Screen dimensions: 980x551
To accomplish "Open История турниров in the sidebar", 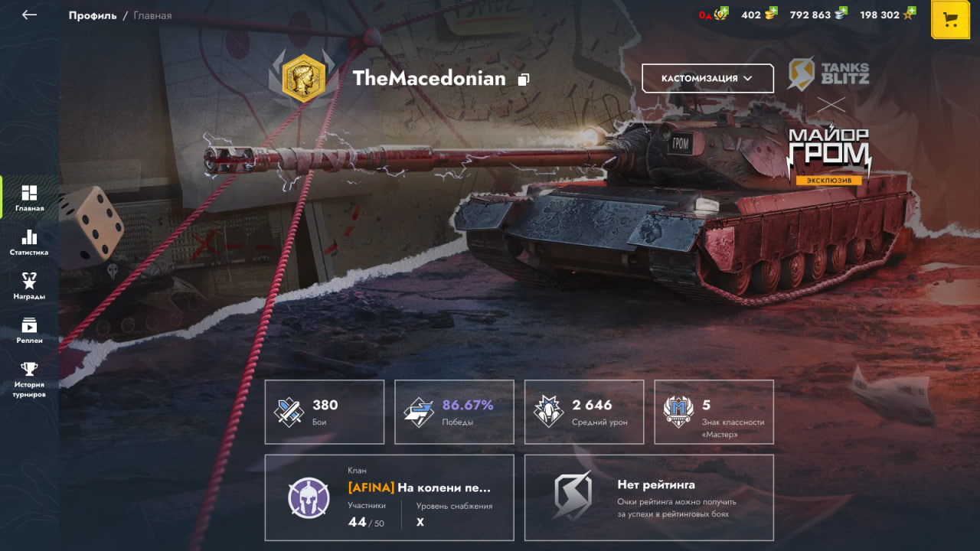I will [29, 379].
